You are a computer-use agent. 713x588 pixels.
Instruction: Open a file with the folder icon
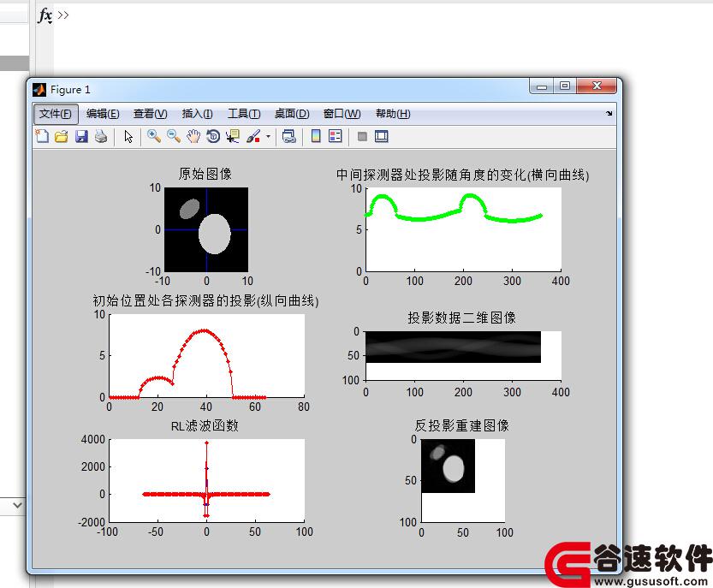coord(62,136)
